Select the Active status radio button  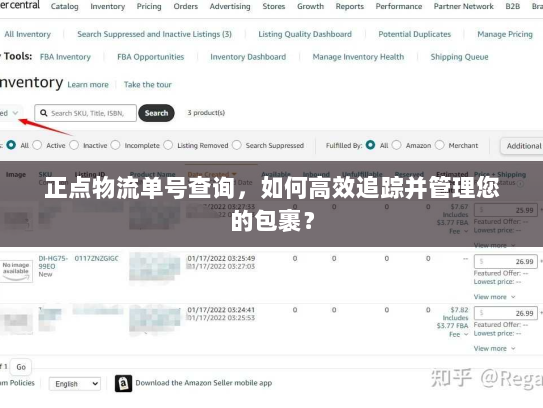[37, 145]
